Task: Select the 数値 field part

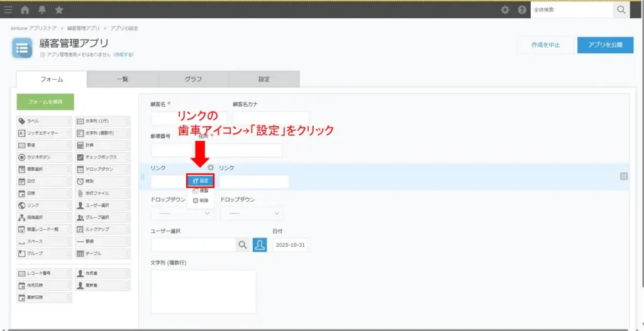Action: tap(45, 145)
